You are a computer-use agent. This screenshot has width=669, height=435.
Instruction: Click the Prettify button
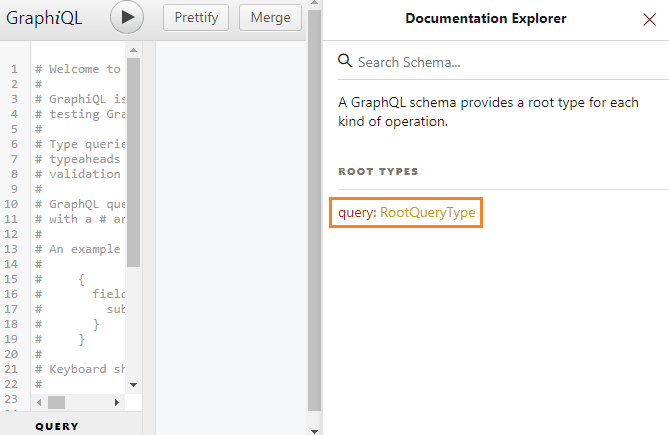point(196,18)
